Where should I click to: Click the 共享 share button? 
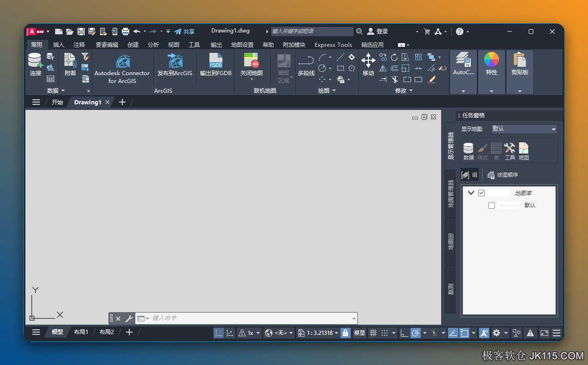(x=184, y=32)
